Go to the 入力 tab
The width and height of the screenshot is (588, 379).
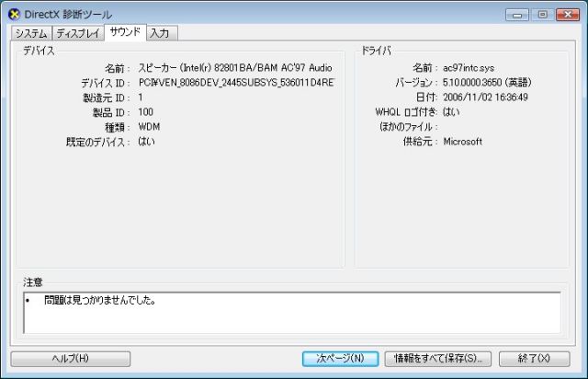point(160,33)
